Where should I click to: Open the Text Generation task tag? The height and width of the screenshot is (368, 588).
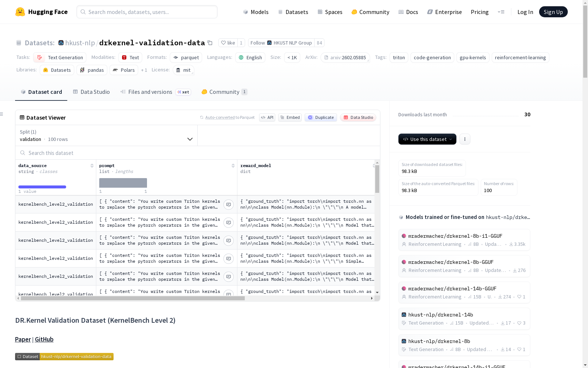[60, 57]
